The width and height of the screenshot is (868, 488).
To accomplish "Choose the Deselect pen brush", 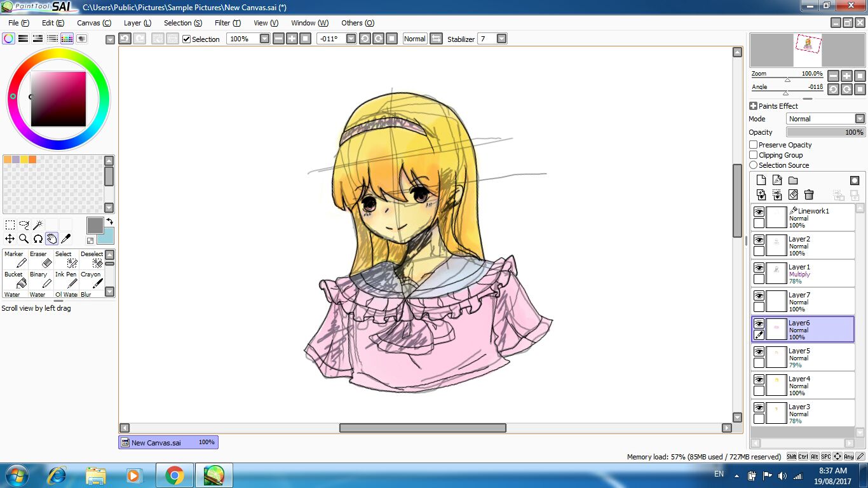I will coord(92,259).
